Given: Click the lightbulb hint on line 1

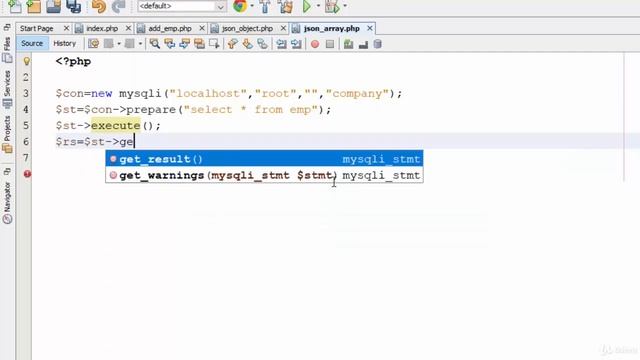Looking at the screenshot, I should pyautogui.click(x=27, y=61).
